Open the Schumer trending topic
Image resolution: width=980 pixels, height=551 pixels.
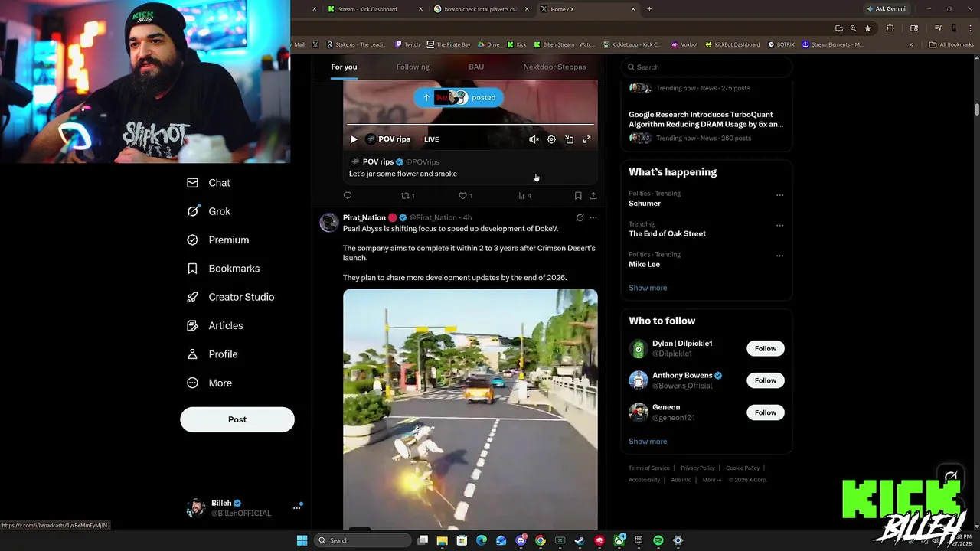click(x=645, y=204)
